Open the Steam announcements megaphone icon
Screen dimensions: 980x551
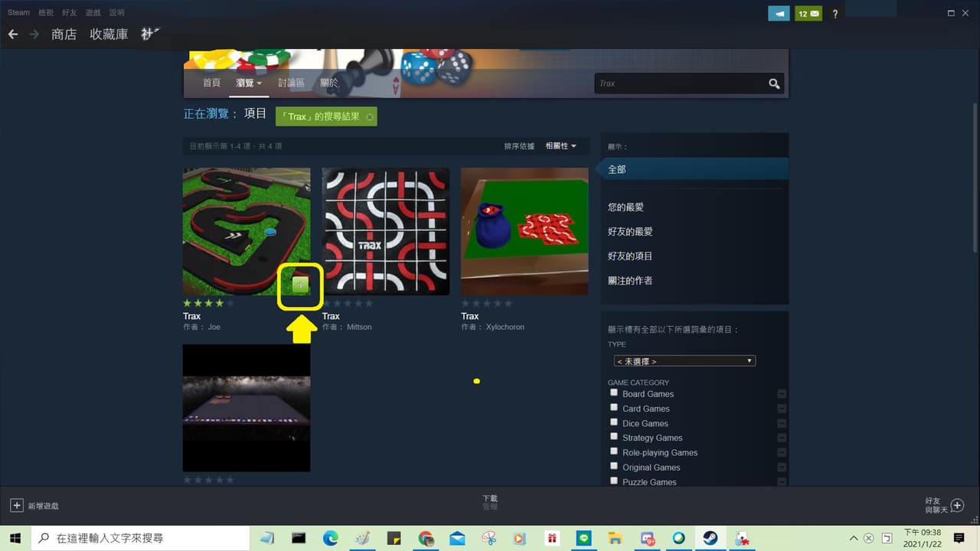click(x=779, y=14)
